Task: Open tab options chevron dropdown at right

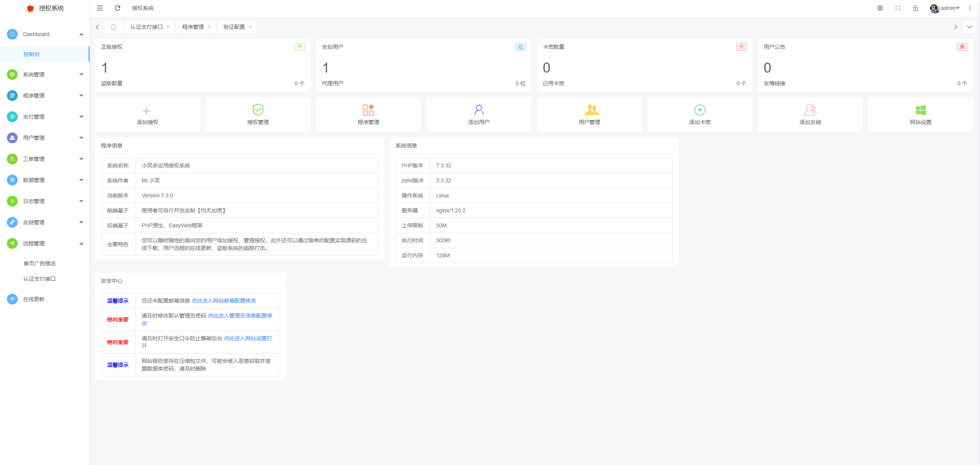Action: click(x=969, y=27)
